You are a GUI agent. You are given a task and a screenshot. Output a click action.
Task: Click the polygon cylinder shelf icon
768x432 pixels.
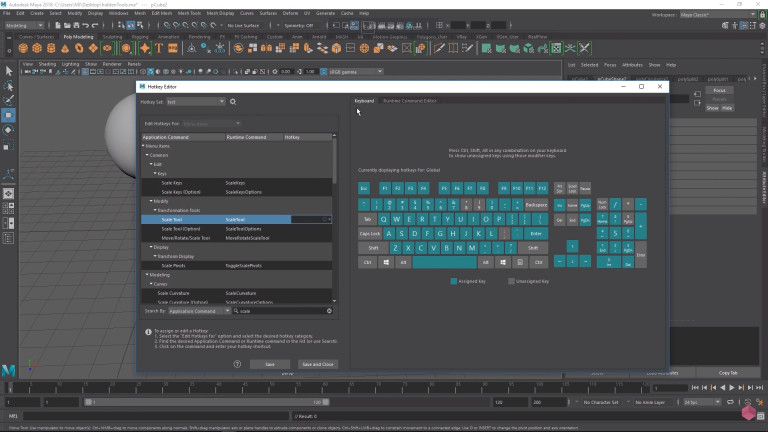(x=51, y=48)
